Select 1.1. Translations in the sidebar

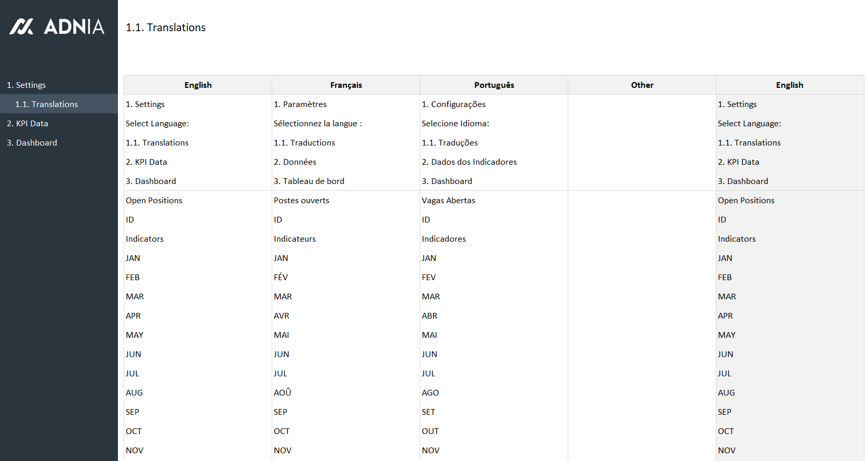[x=46, y=104]
